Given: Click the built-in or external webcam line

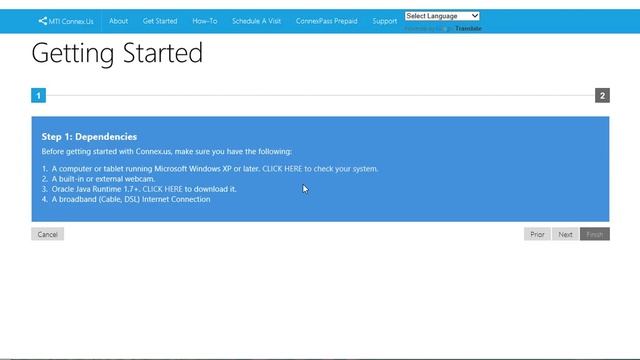Looking at the screenshot, I should [103, 179].
